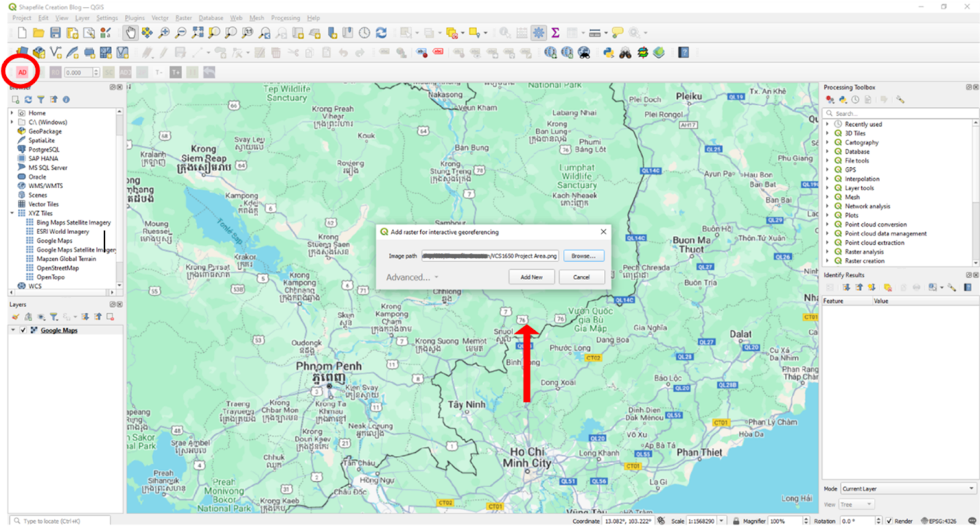Select Mapzen Global Terrain tile entry

point(66,259)
